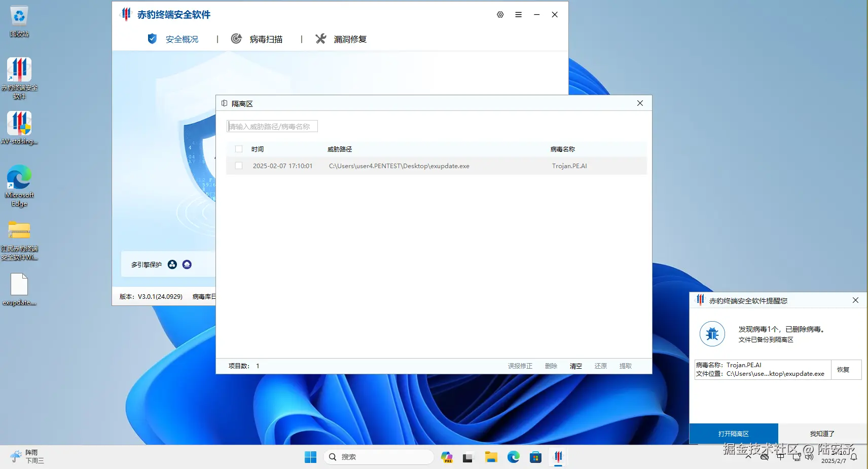The width and height of the screenshot is (868, 469).
Task: Tick the select-all checkbox beside 时间 header
Action: coord(239,149)
